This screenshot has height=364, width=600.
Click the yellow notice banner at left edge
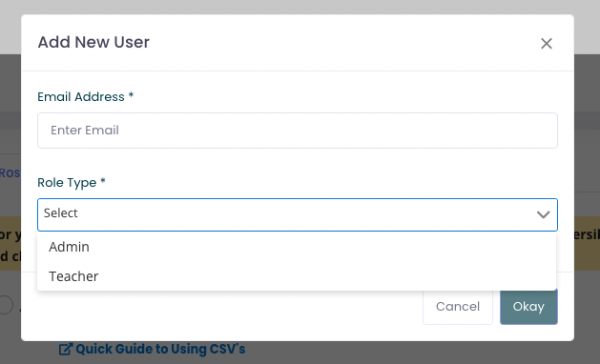[x=10, y=244]
